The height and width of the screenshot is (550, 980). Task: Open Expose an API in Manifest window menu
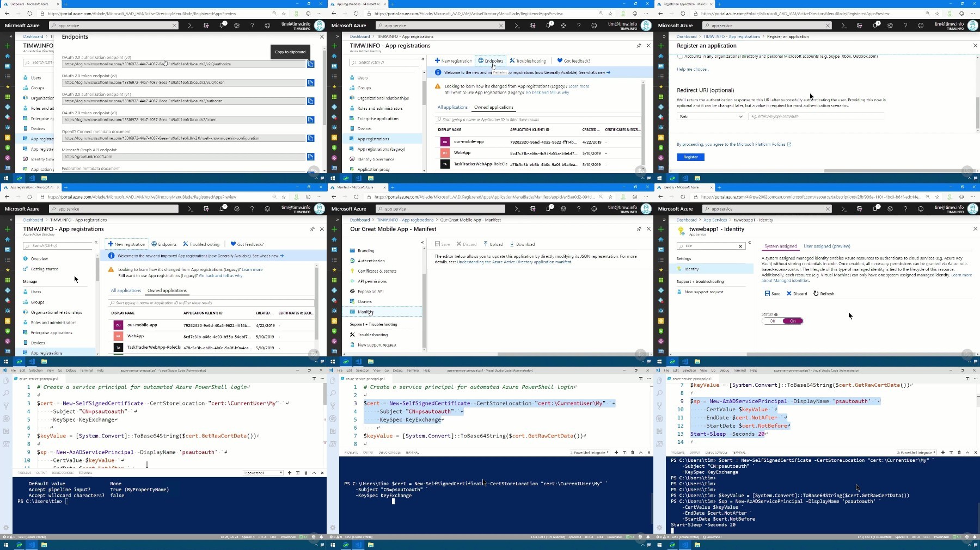pyautogui.click(x=370, y=292)
